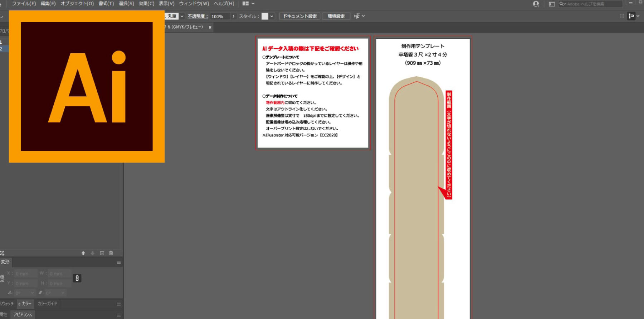This screenshot has height=319, width=644.
Task: Click the ドキュメント設定 button
Action: click(300, 16)
